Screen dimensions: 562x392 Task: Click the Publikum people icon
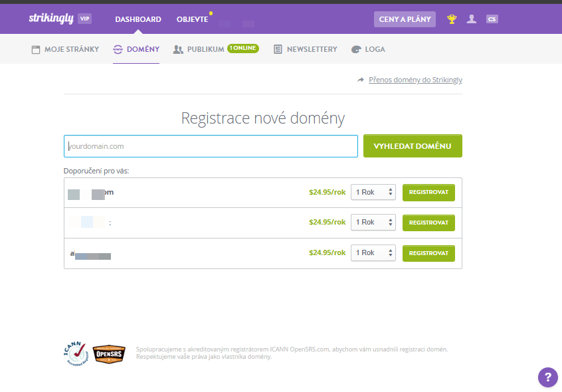[x=178, y=49]
